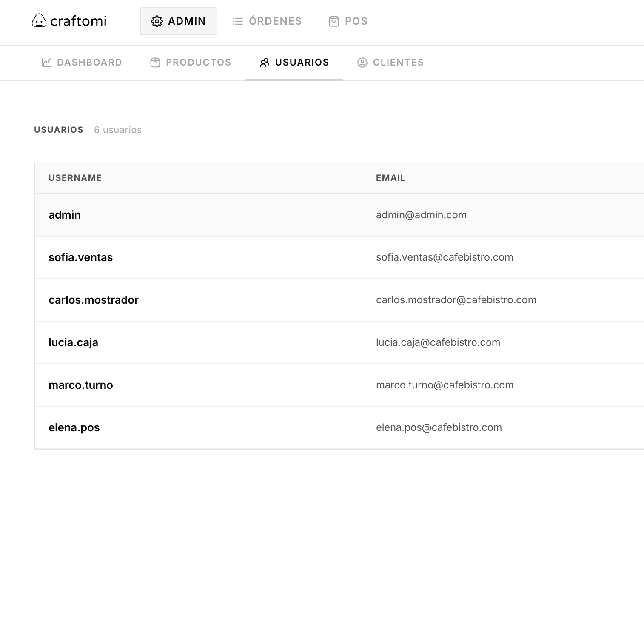
Task: Select the elena.pos username
Action: pos(74,427)
